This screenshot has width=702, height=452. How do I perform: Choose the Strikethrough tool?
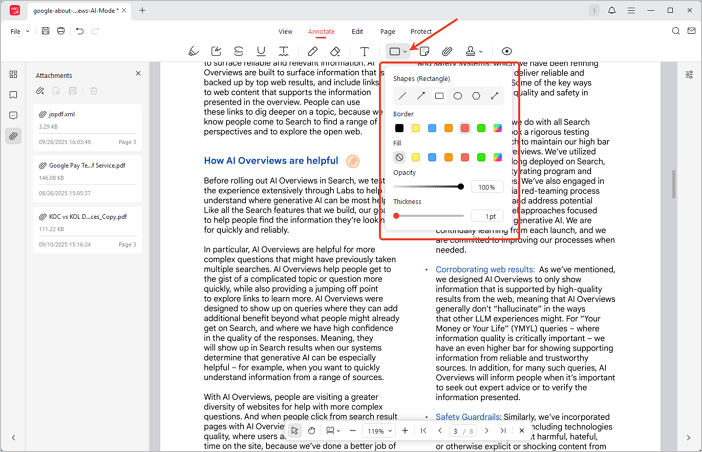[239, 51]
